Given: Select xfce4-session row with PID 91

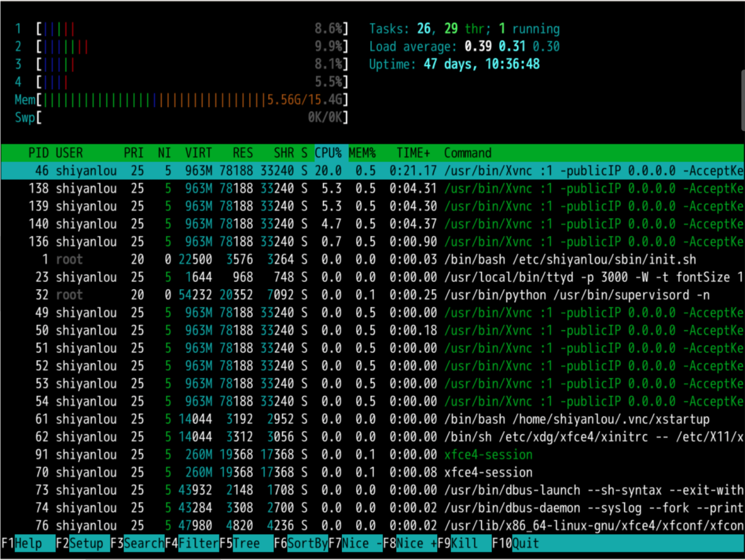Looking at the screenshot, I should (x=372, y=455).
